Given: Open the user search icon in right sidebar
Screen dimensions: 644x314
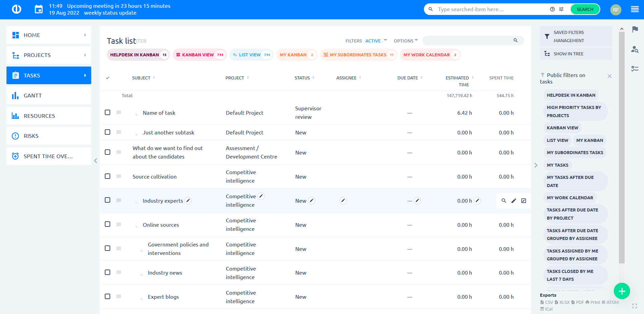Looking at the screenshot, I should coord(635,50).
